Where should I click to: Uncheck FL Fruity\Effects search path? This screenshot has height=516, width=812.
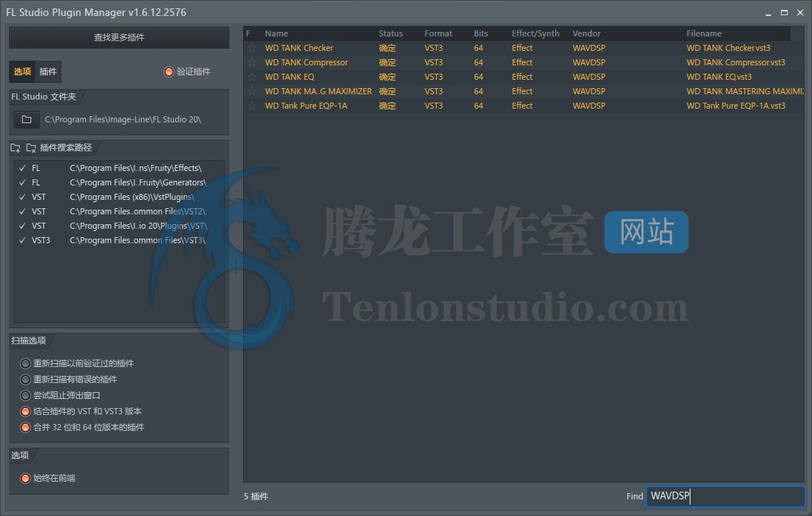(x=22, y=168)
